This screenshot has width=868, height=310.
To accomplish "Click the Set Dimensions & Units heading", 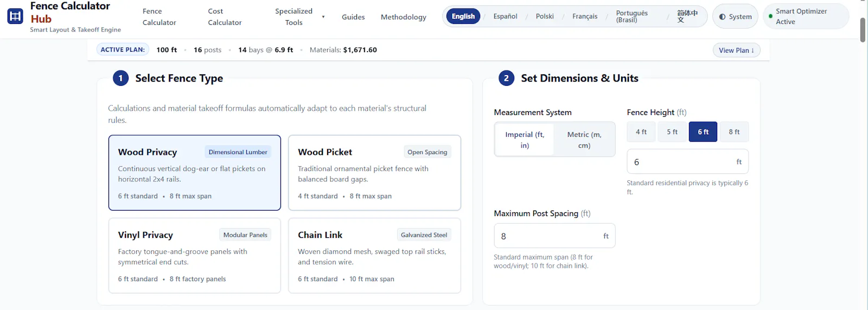I will (x=579, y=78).
